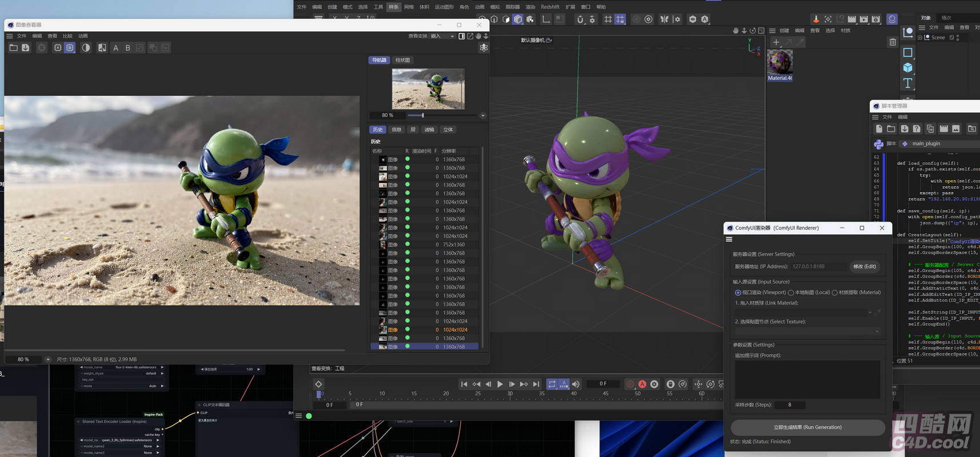
Task: Click the navigator zoom slider
Action: click(423, 115)
